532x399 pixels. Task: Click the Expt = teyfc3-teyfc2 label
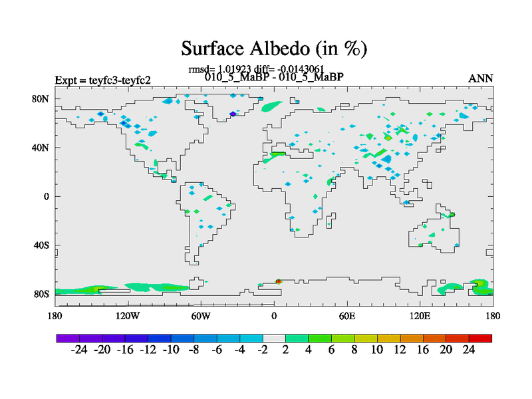(x=102, y=80)
